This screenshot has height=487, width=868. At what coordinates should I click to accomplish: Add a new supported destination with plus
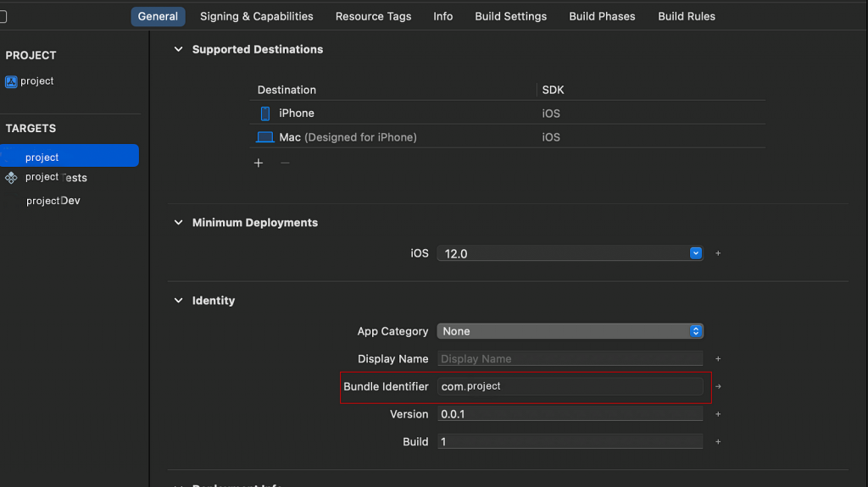click(x=259, y=163)
